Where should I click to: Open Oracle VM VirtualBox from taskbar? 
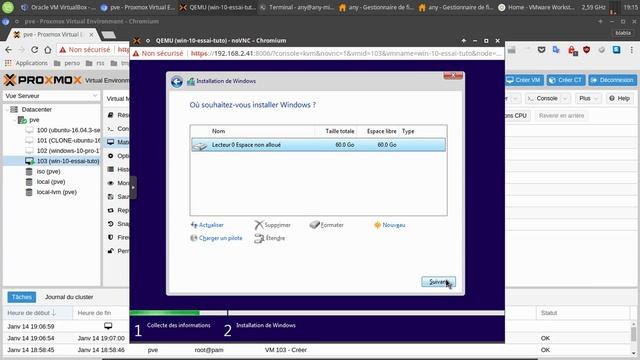point(58,7)
